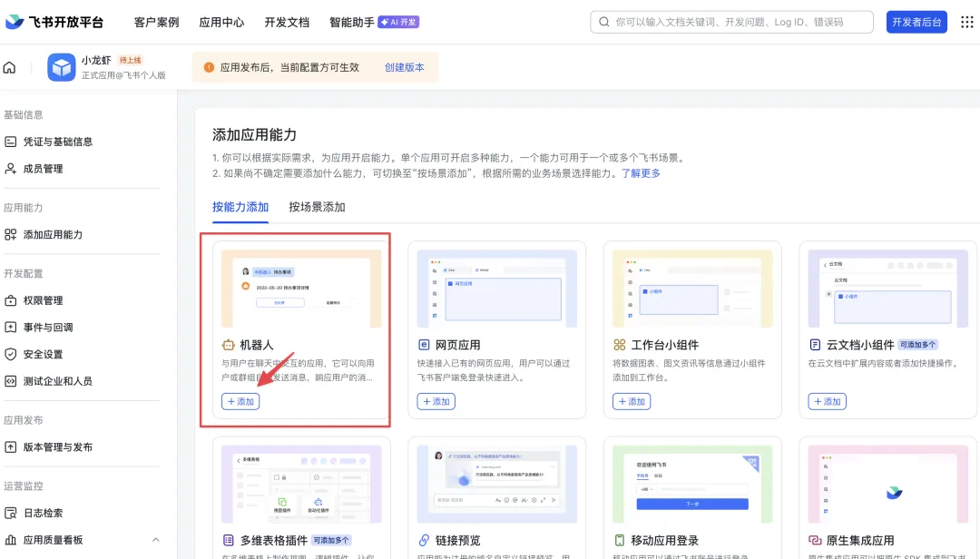This screenshot has width=980, height=559.
Task: Click the orange warning icon in the notice banner
Action: tap(209, 67)
